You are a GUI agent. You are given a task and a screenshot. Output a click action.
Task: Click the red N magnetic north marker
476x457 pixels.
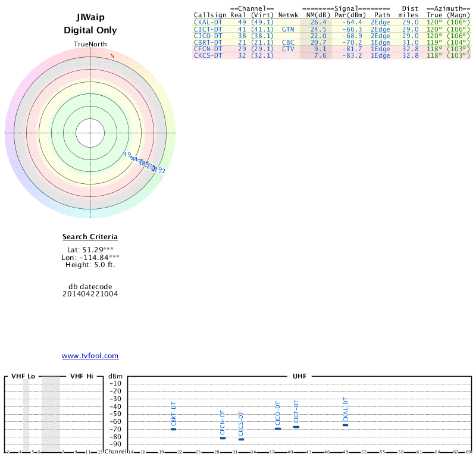click(112, 56)
